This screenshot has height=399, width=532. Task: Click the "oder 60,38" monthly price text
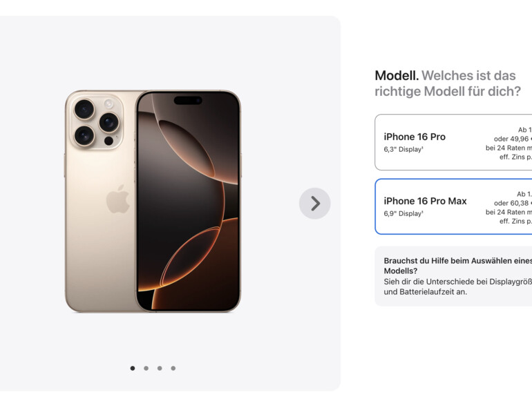pyautogui.click(x=513, y=203)
